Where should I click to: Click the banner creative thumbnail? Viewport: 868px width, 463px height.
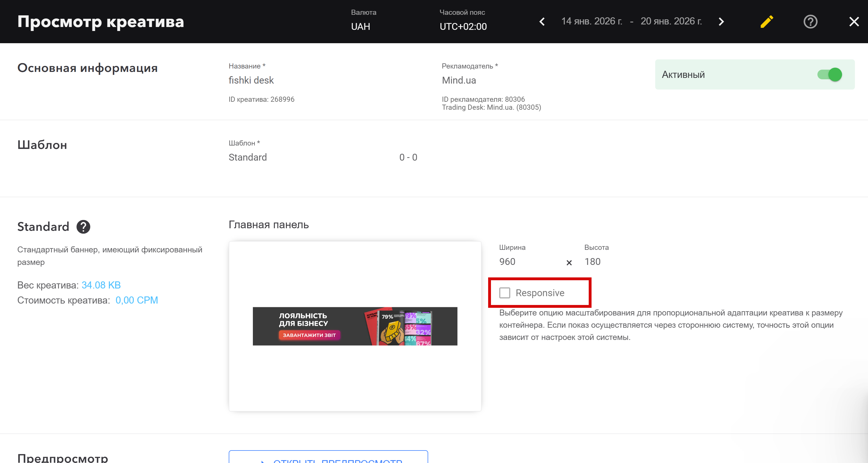click(355, 326)
